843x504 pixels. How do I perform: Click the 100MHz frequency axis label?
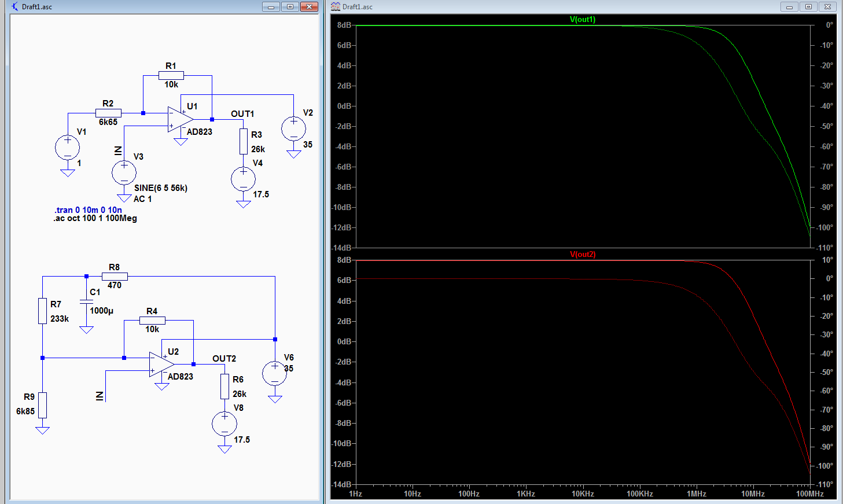point(810,494)
